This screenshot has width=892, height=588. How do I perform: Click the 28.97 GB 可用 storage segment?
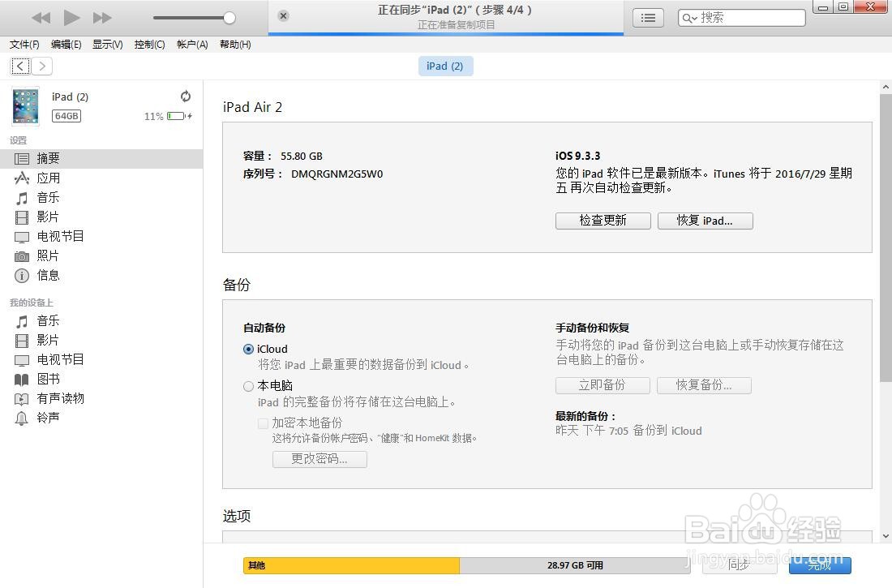[x=575, y=565]
